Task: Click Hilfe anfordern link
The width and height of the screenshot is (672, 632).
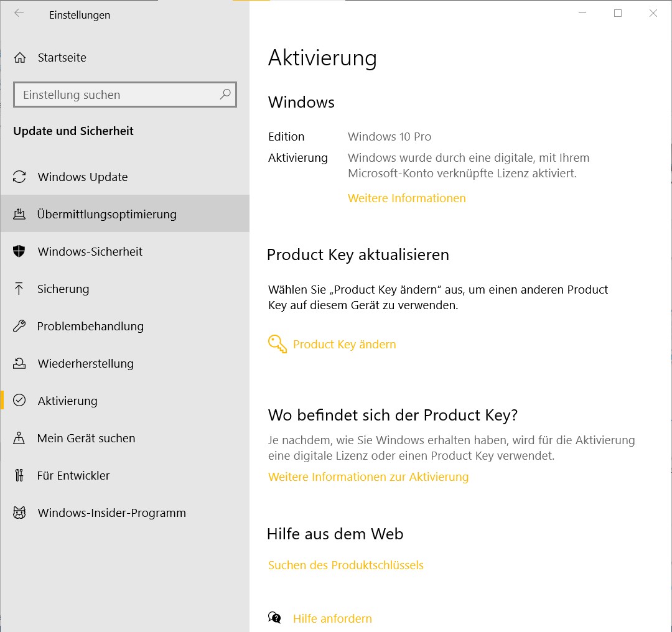Action: 332,618
